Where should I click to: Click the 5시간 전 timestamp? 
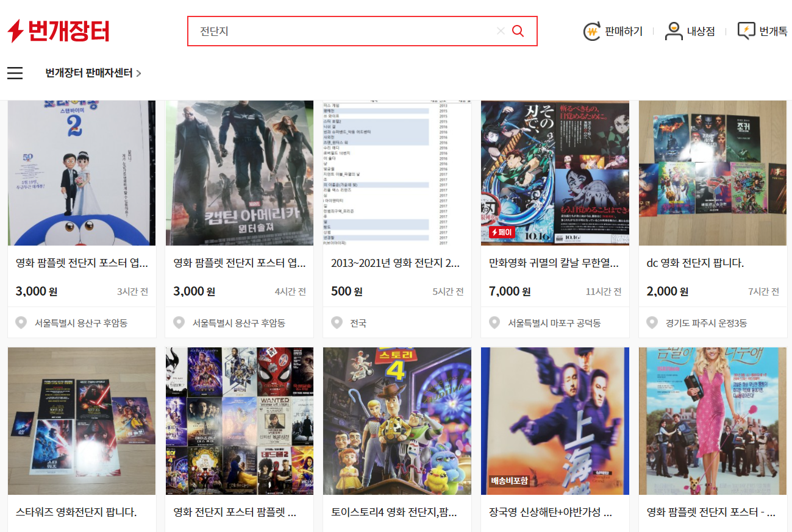click(448, 292)
